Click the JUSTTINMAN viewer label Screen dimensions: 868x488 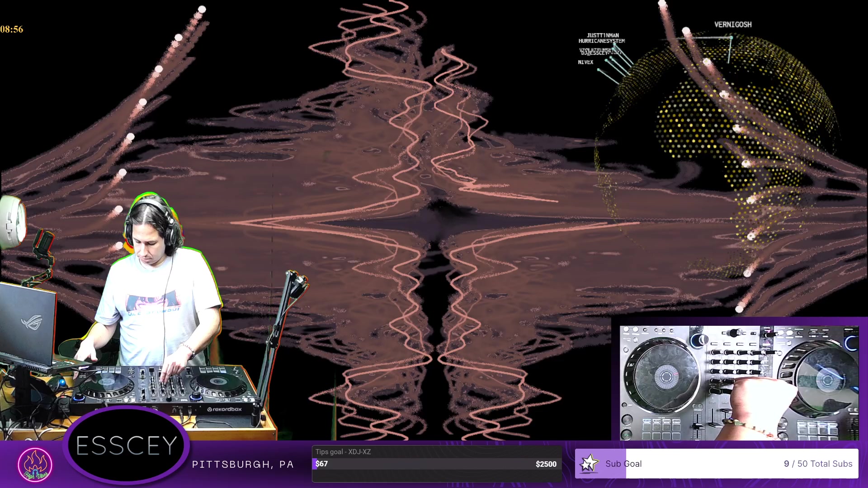pos(603,35)
